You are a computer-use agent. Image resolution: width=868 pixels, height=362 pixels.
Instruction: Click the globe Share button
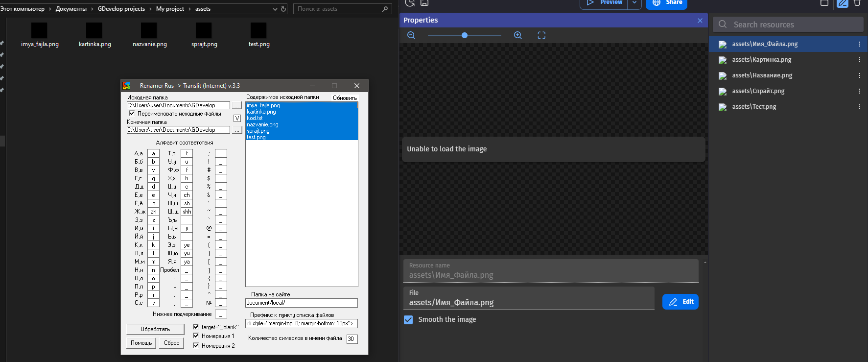pyautogui.click(x=666, y=3)
